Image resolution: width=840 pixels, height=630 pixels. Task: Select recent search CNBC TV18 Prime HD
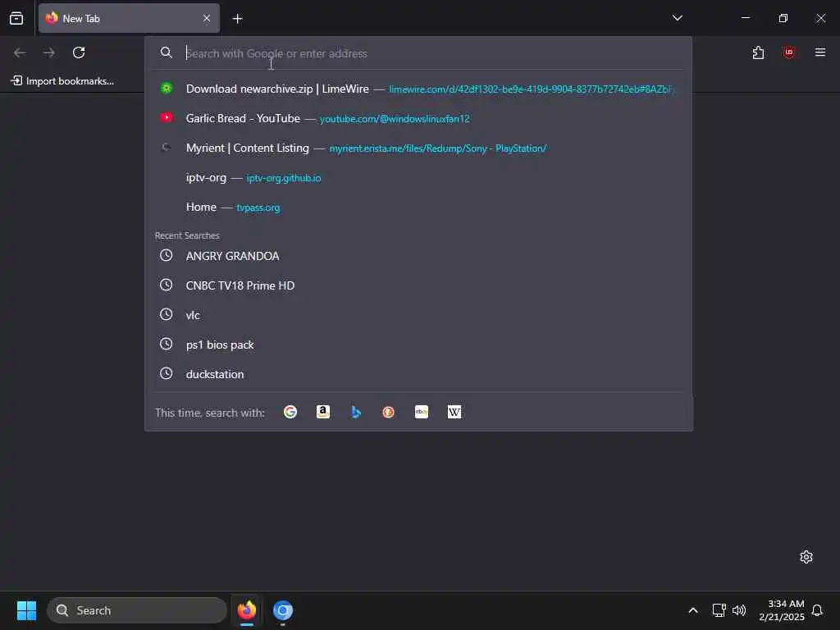click(x=418, y=285)
